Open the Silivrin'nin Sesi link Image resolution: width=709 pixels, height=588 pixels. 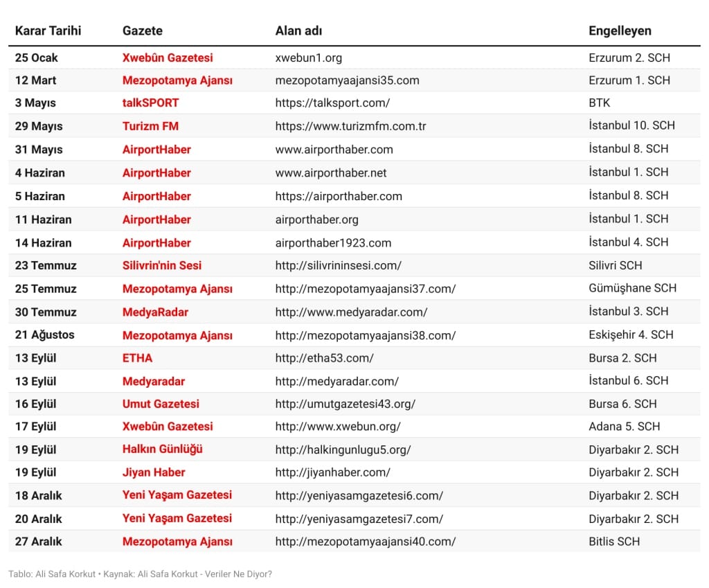[162, 265]
